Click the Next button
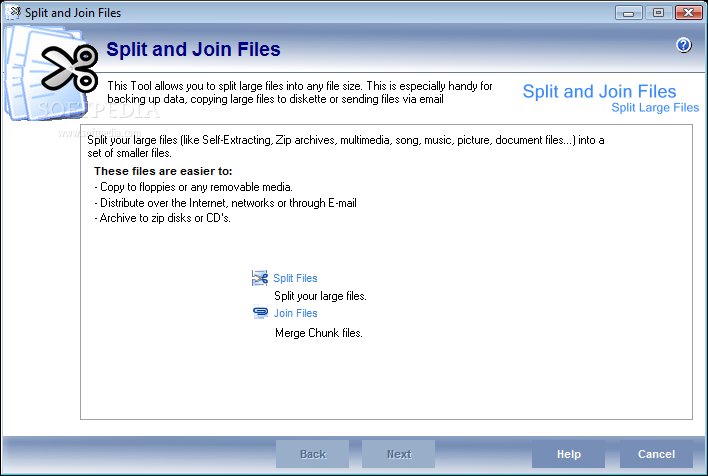The height and width of the screenshot is (476, 708). [x=399, y=454]
